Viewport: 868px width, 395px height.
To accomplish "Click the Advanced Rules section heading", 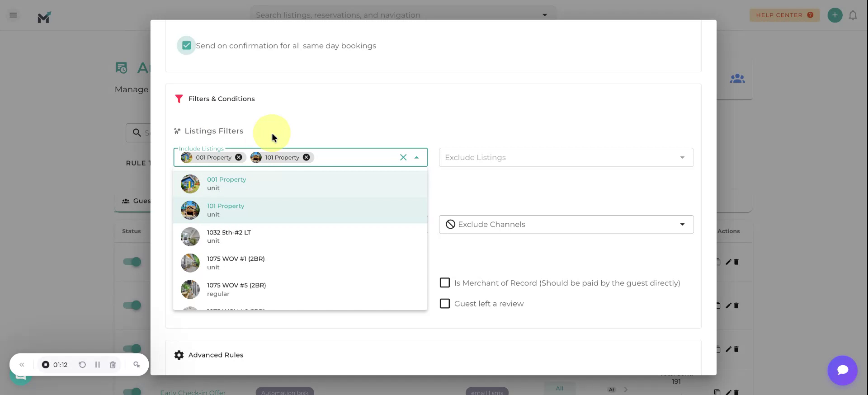I will 216,355.
